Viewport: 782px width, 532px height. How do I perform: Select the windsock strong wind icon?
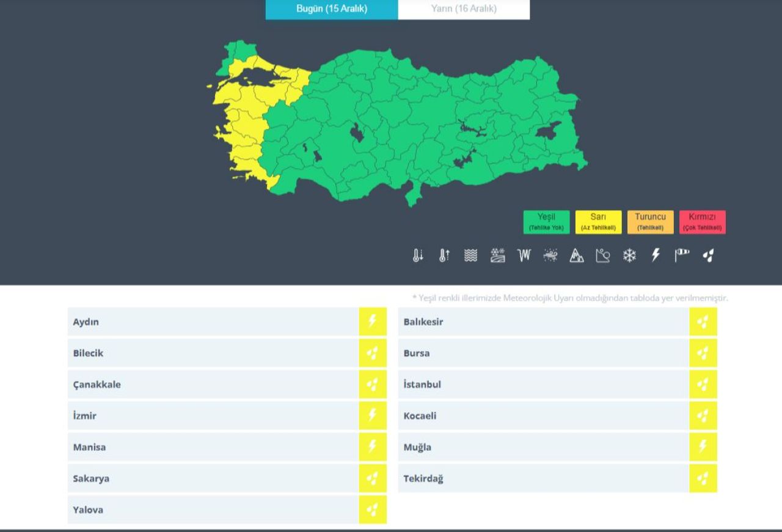(682, 255)
